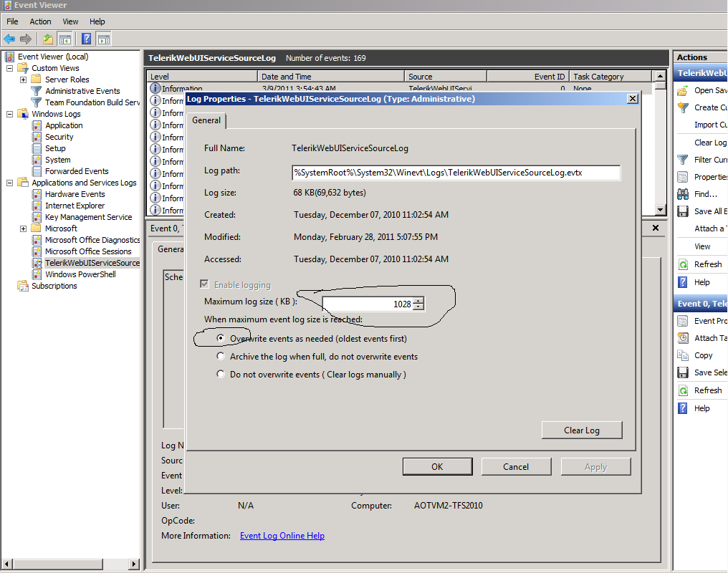Click the Event Properties action icon
This screenshot has height=573, width=728.
coord(682,321)
